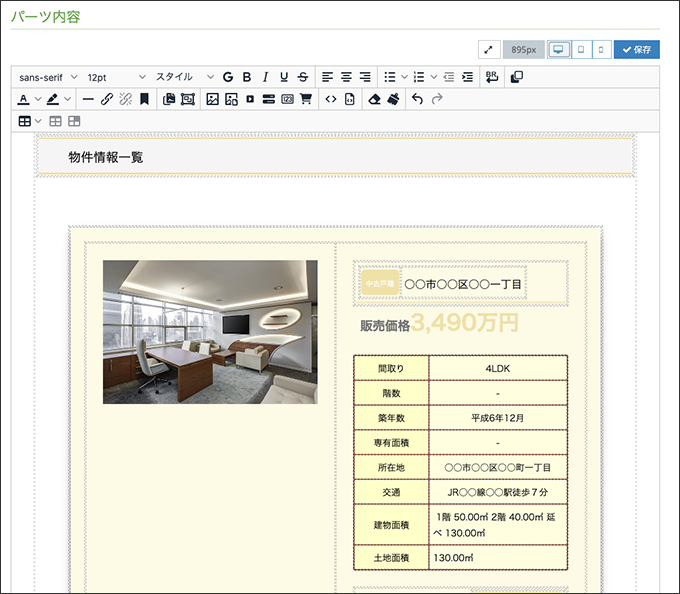Align text to the right

coord(365,77)
